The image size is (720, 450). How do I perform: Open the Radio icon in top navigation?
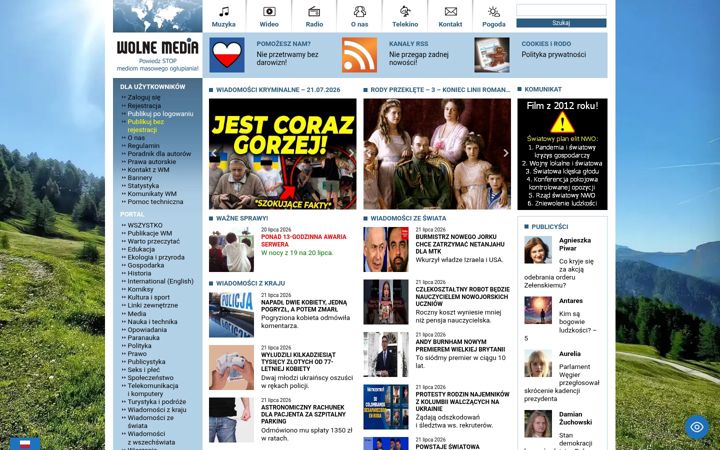coord(314,11)
